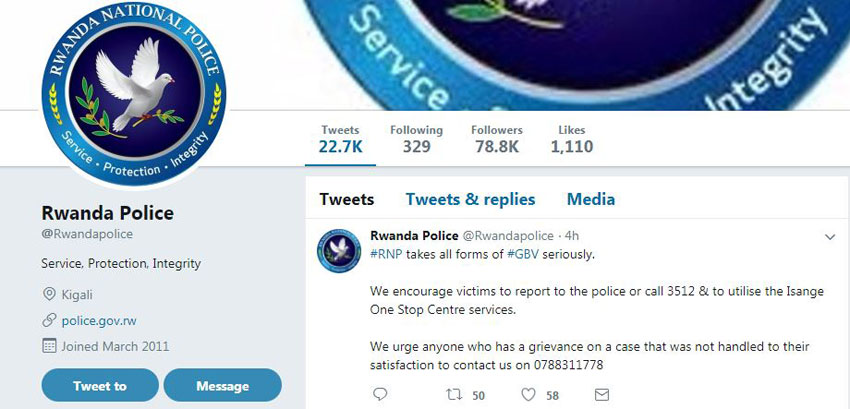
Task: Open the direct message envelope icon
Action: tap(602, 394)
